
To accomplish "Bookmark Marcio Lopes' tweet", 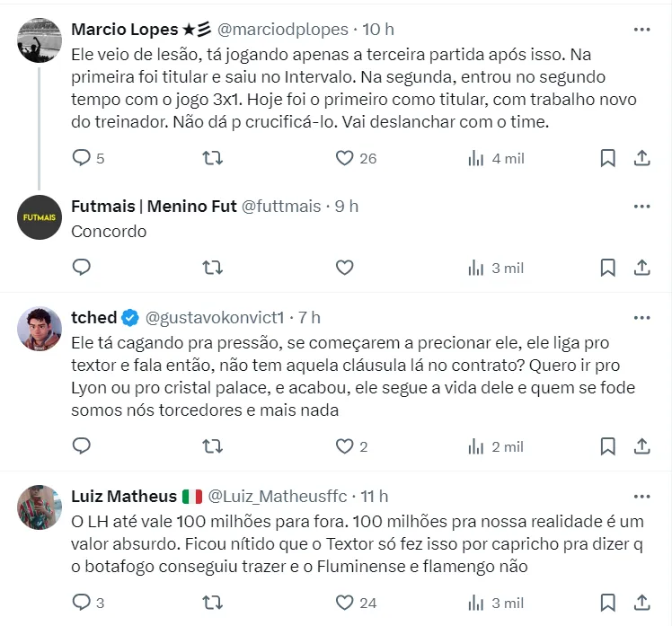I will pos(608,158).
